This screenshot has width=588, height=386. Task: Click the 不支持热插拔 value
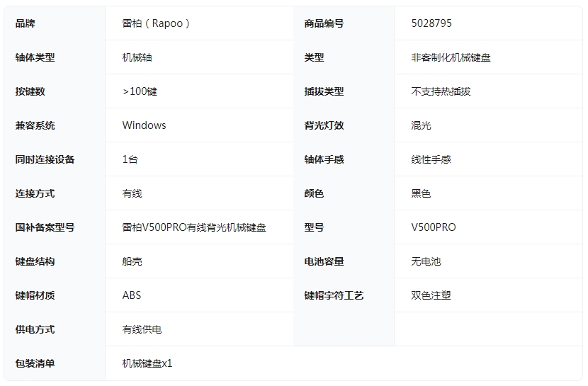tap(441, 91)
